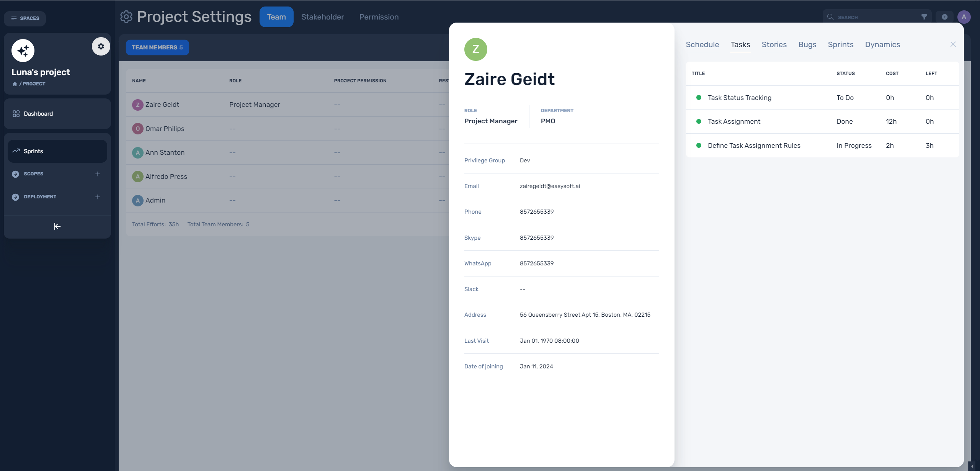Screen dimensions: 980x471
Task: Click the Project Settings gear icon in header
Action: tap(126, 17)
